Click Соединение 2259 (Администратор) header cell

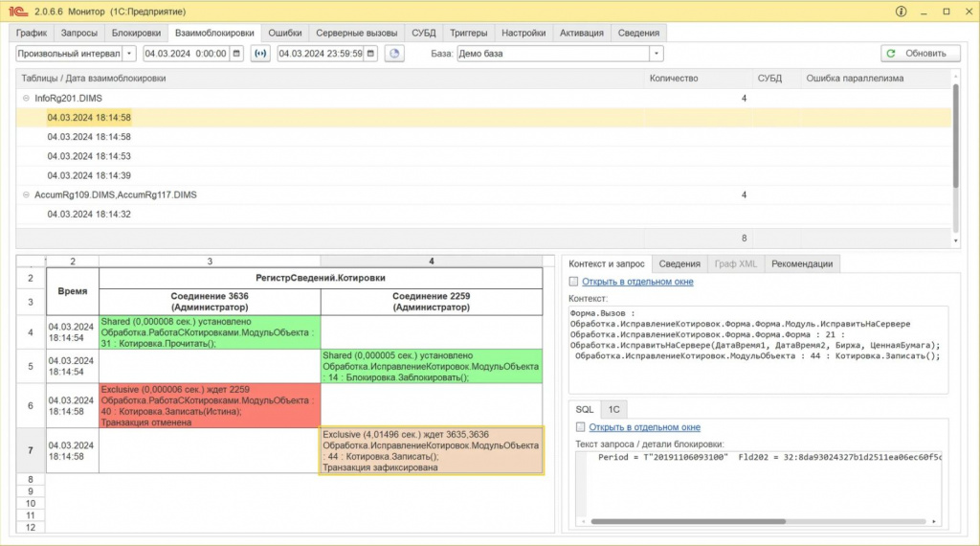pyautogui.click(x=432, y=302)
